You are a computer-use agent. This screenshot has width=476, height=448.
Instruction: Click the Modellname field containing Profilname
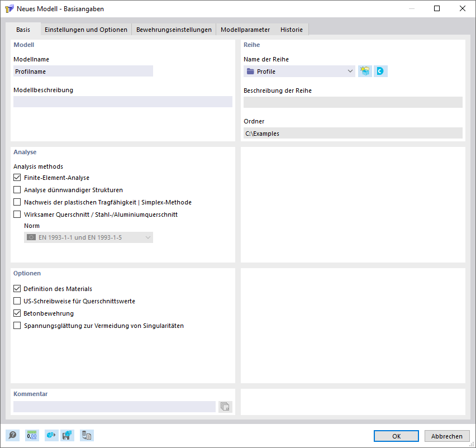[x=83, y=72]
